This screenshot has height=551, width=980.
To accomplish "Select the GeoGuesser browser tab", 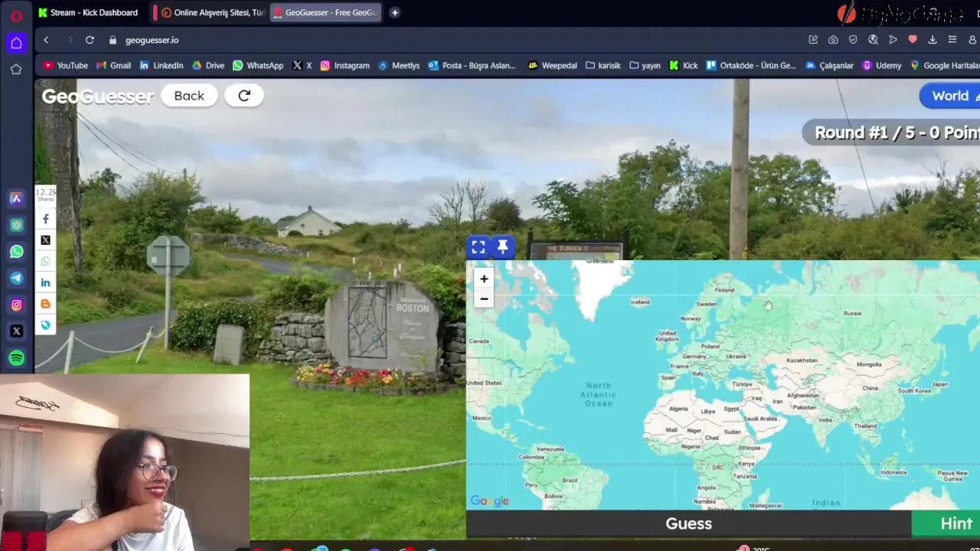I will click(x=326, y=12).
